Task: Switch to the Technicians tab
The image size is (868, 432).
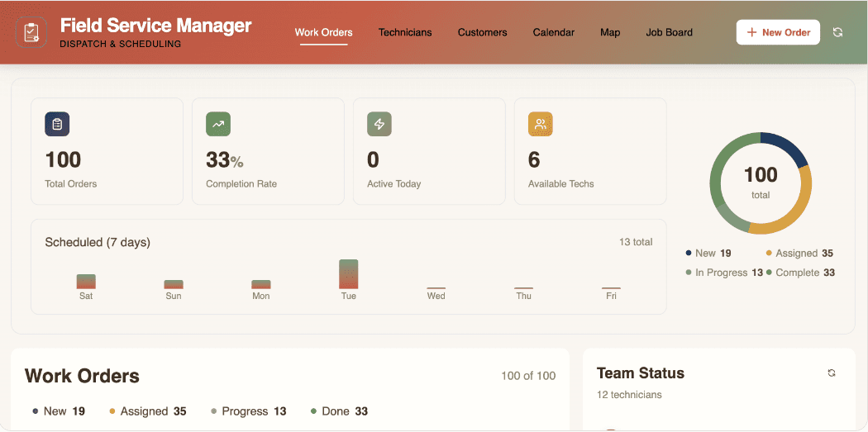Action: click(405, 33)
